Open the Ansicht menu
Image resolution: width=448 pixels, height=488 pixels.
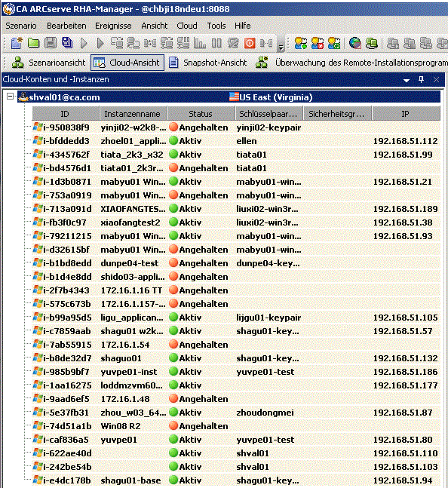pos(155,26)
